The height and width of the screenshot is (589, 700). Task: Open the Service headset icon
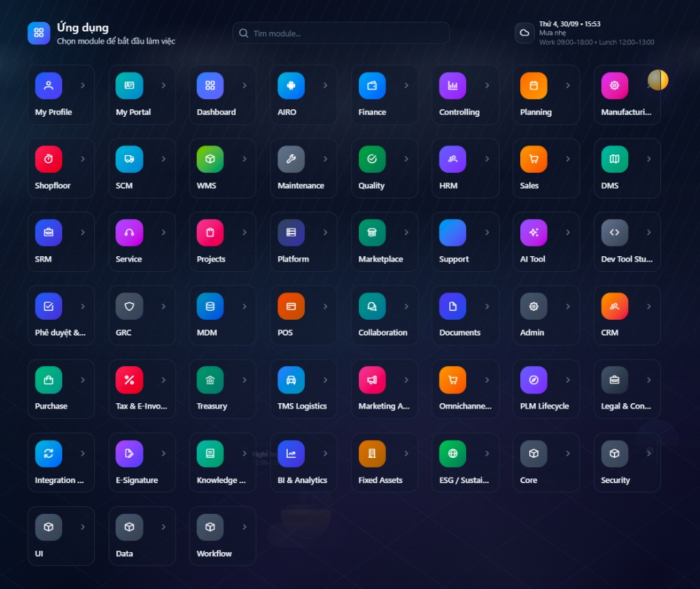129,232
